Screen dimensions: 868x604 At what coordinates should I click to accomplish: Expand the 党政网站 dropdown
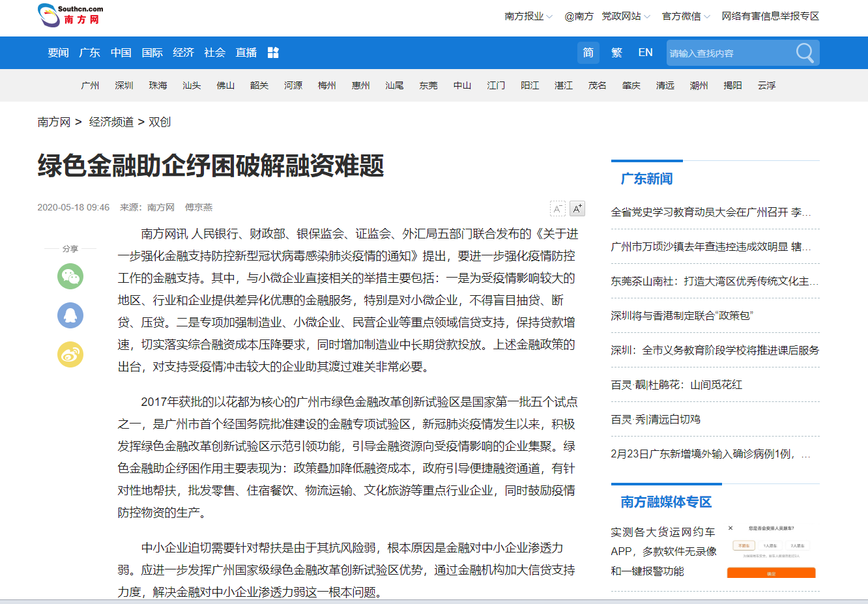[625, 16]
